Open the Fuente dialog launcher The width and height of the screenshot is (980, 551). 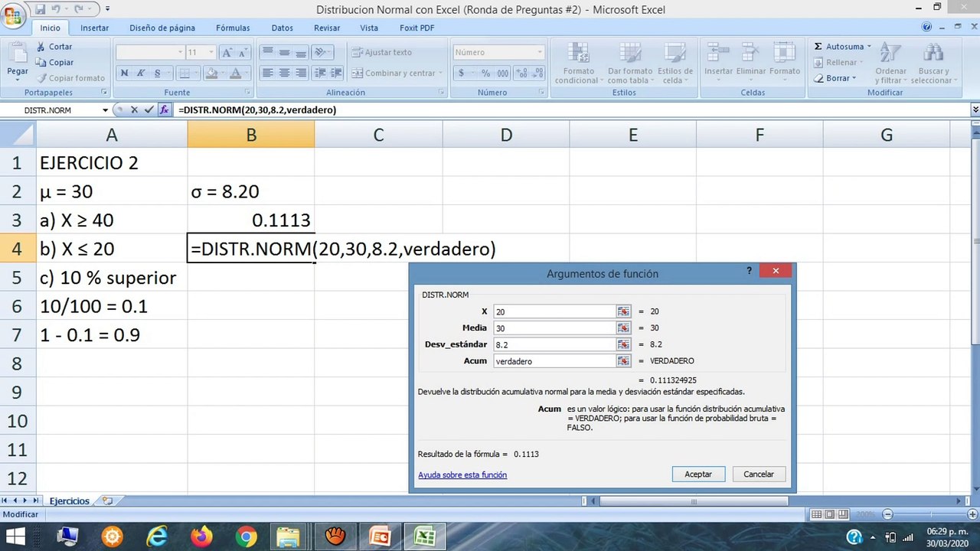(x=249, y=93)
